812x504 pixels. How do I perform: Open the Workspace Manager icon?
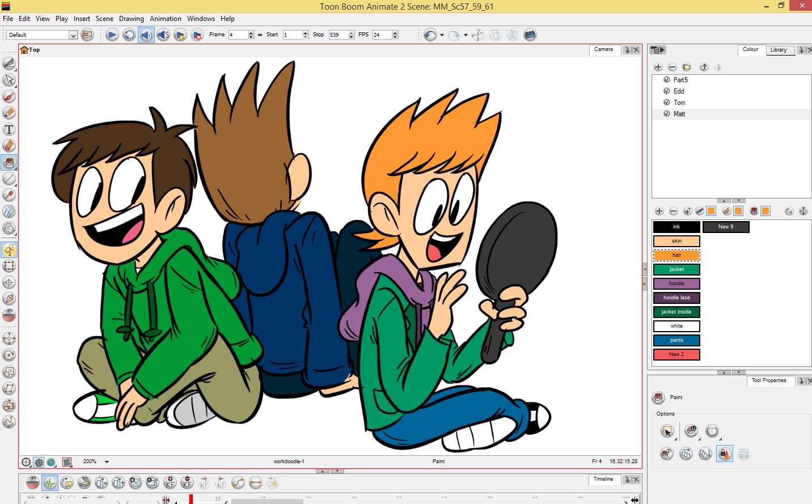(x=87, y=35)
